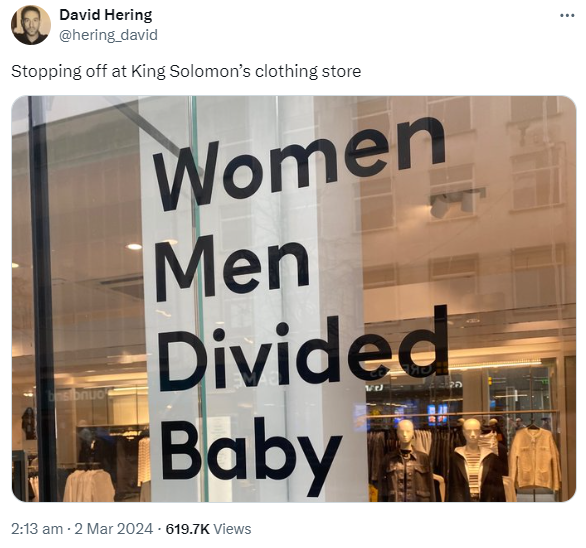Click David Hering's profile avatar
Image resolution: width=586 pixels, height=548 pixels.
31,25
